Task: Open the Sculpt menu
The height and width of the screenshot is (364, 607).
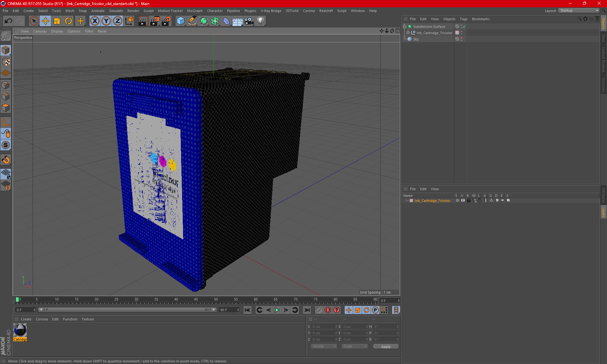Action: coord(148,11)
